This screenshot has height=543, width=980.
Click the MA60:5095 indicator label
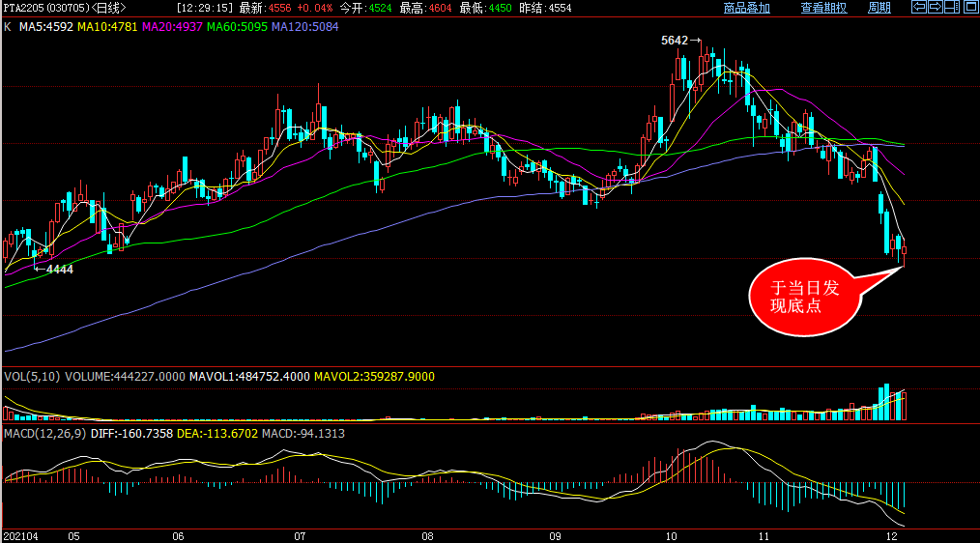(x=237, y=27)
